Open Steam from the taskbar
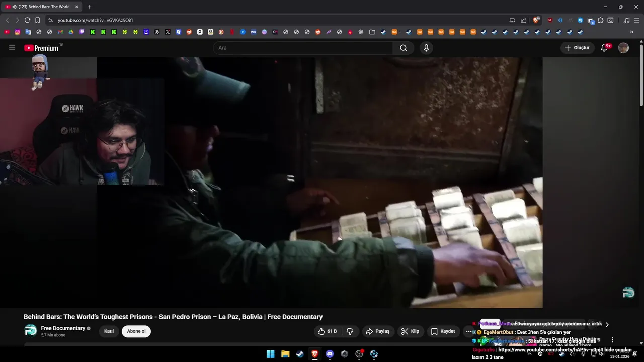644x362 pixels. coord(300,354)
